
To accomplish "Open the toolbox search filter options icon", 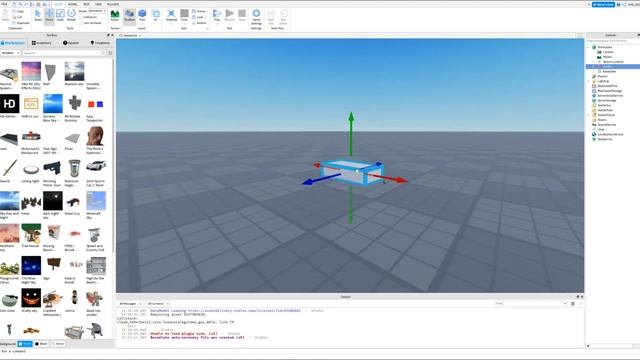I will (110, 53).
